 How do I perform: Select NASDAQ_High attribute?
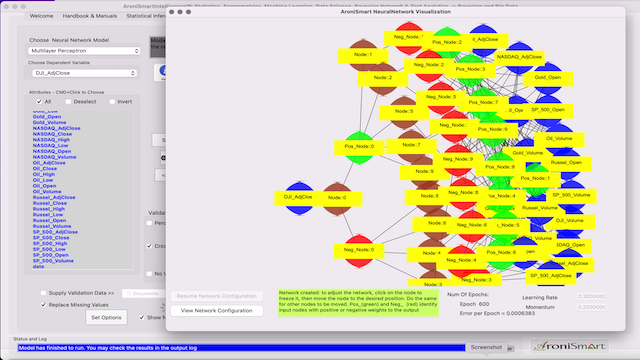point(51,140)
